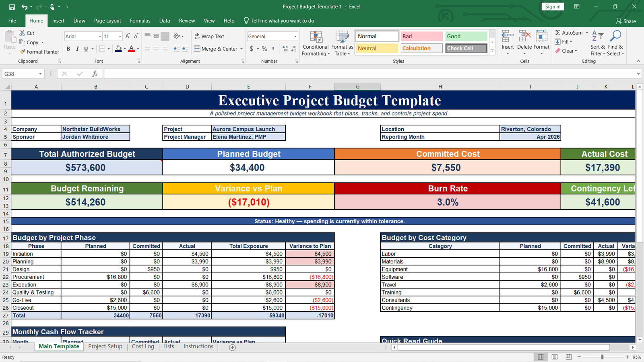
Task: Click the Sign in button
Action: coord(553,7)
